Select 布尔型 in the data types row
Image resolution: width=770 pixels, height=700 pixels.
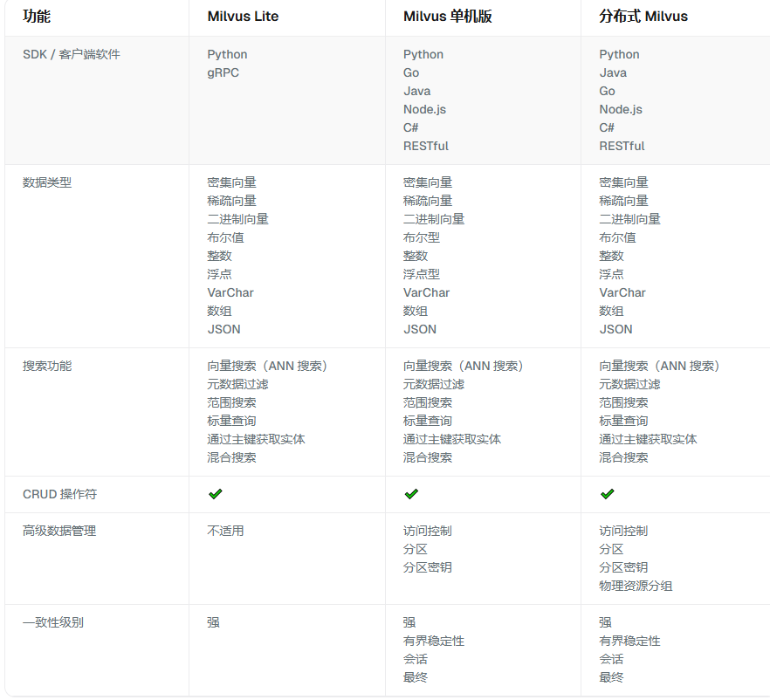[x=422, y=237]
